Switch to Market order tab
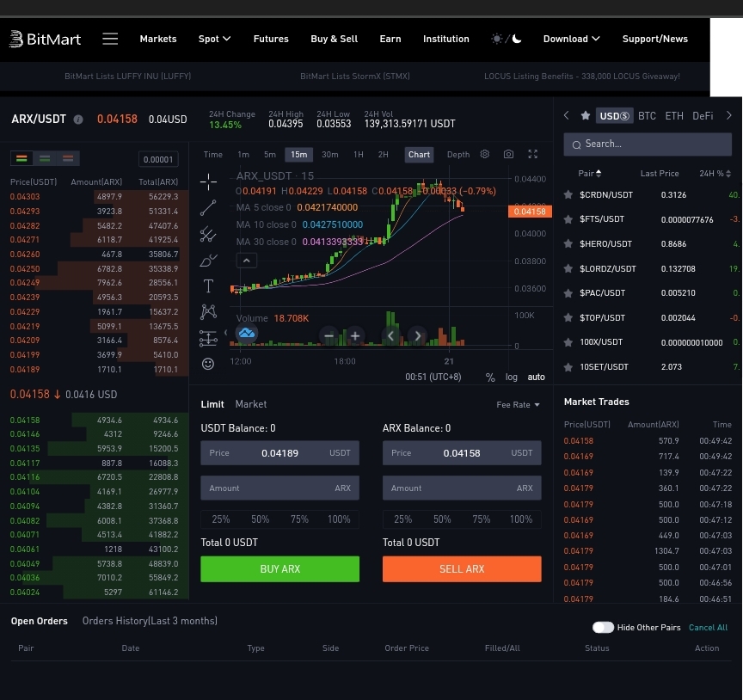 (250, 404)
